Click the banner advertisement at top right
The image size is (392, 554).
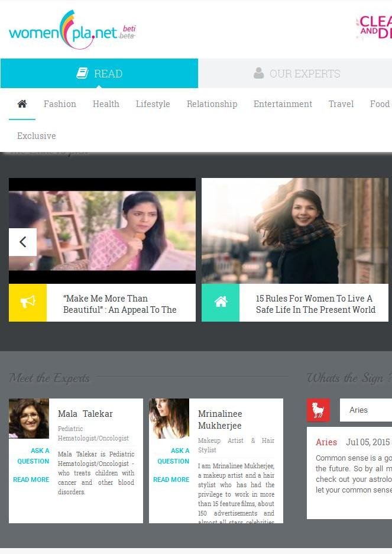coord(374,28)
